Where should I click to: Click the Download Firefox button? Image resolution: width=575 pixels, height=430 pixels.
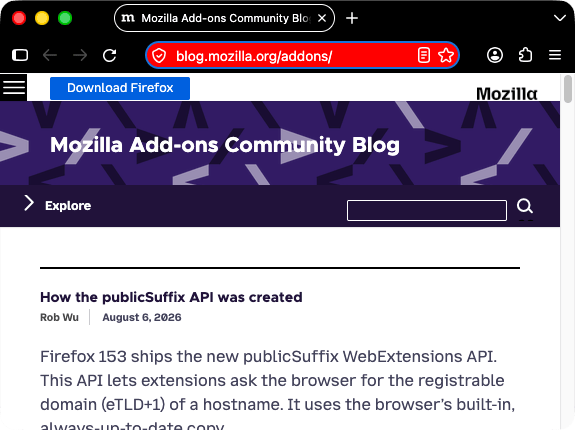pos(120,88)
